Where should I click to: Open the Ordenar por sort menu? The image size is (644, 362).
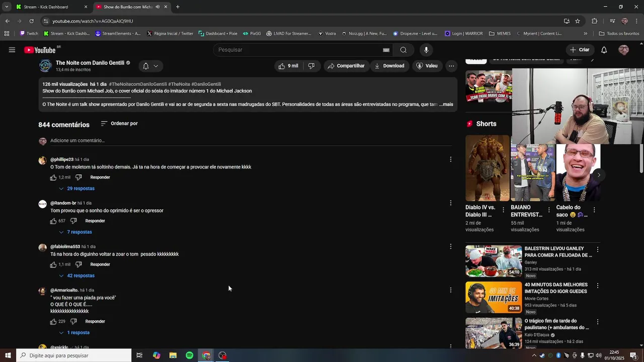pyautogui.click(x=119, y=124)
